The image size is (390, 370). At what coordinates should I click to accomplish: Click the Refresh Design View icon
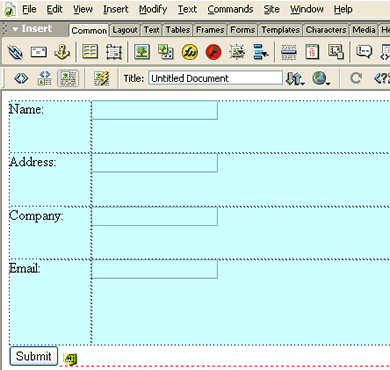coord(356,78)
